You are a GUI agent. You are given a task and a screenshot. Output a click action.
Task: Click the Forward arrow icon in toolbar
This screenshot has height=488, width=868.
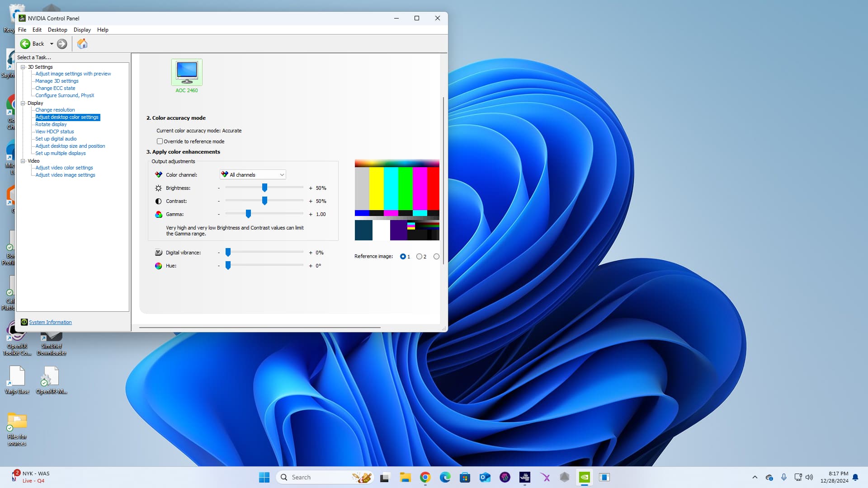62,44
